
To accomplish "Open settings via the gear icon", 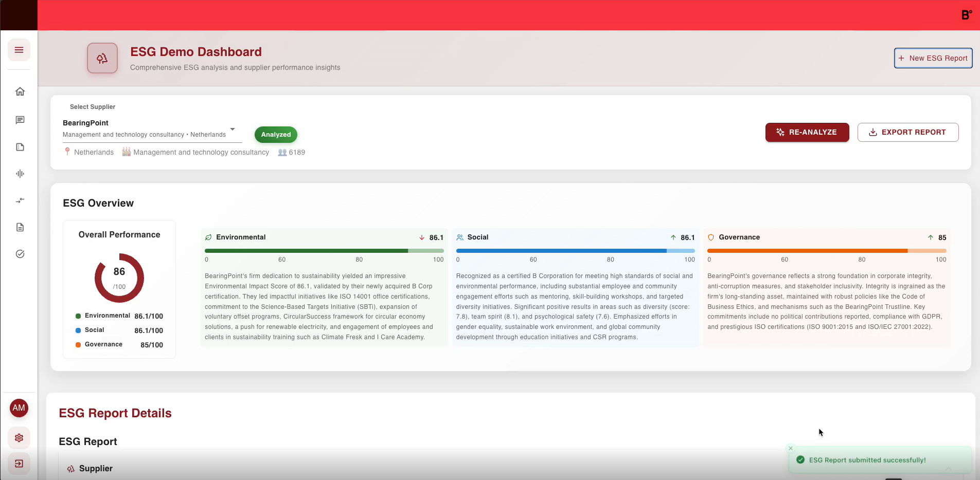I will click(19, 438).
